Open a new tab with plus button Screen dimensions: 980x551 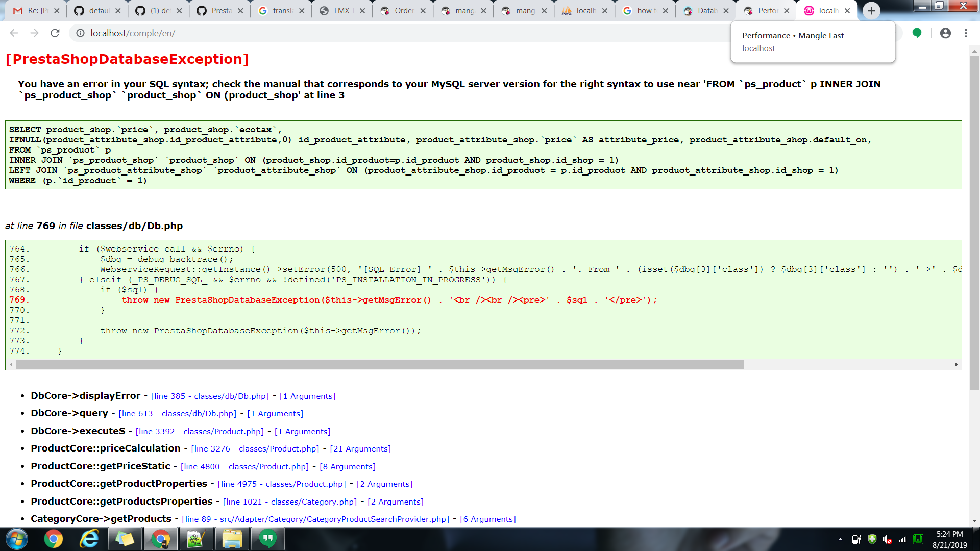click(x=871, y=11)
